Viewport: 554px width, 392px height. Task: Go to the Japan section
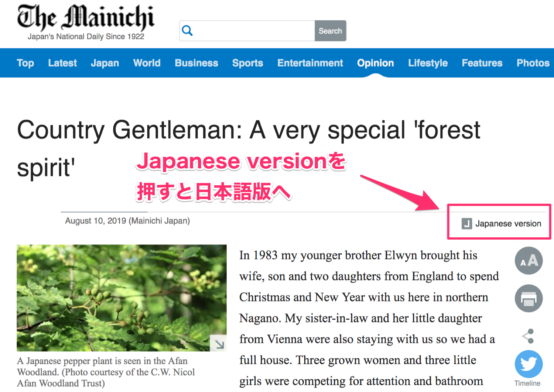tap(105, 63)
